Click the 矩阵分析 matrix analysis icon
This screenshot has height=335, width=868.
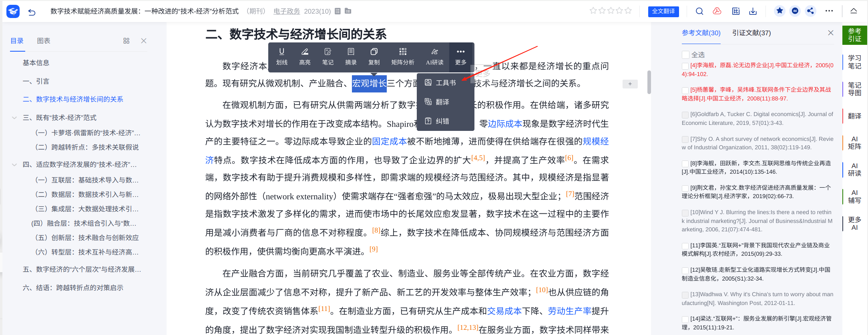click(x=403, y=56)
